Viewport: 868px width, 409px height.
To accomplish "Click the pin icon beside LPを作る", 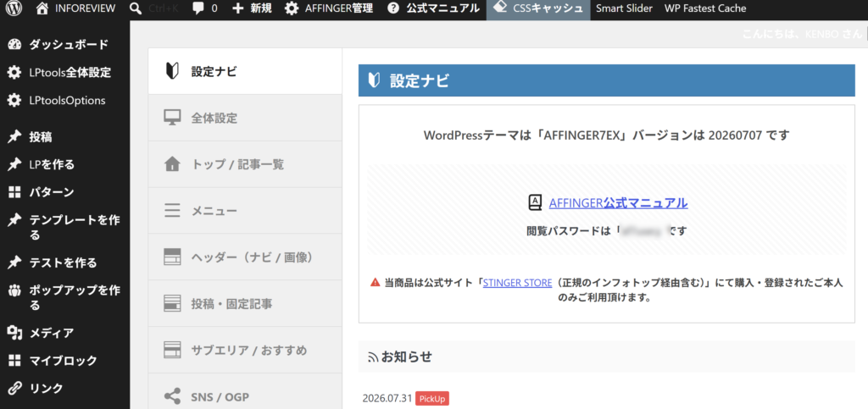I will click(x=15, y=165).
